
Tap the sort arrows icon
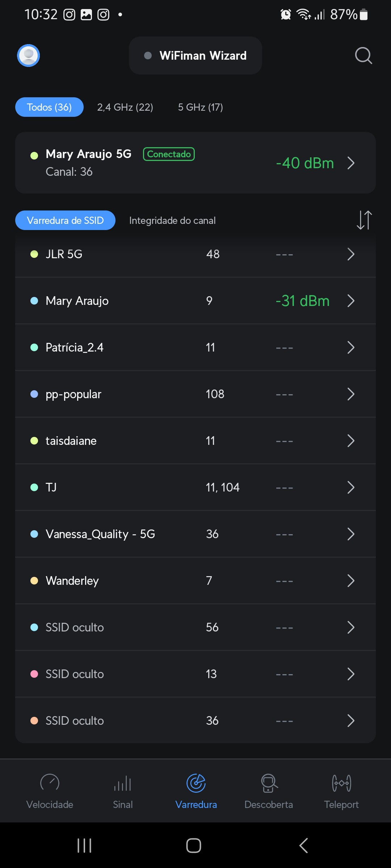tap(364, 220)
